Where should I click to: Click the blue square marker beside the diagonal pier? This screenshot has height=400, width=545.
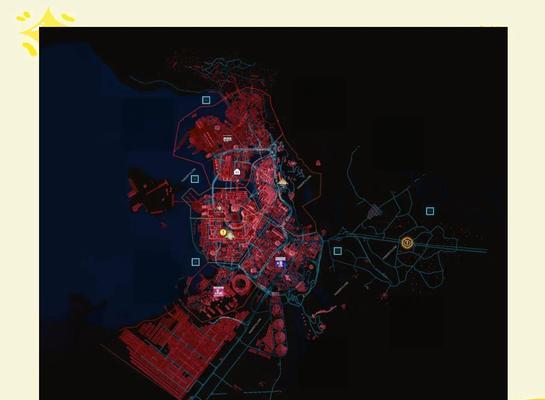195,179
